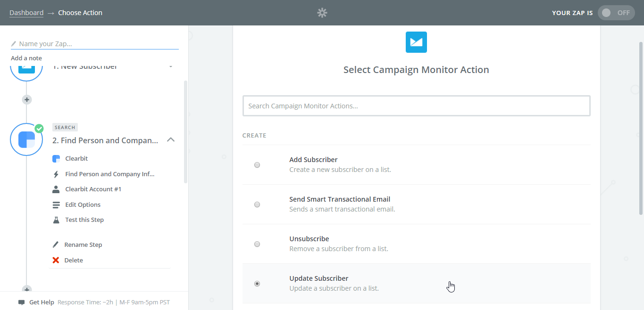644x310 pixels.
Task: Click the 2. Find Person and Compan... step title
Action: point(105,140)
